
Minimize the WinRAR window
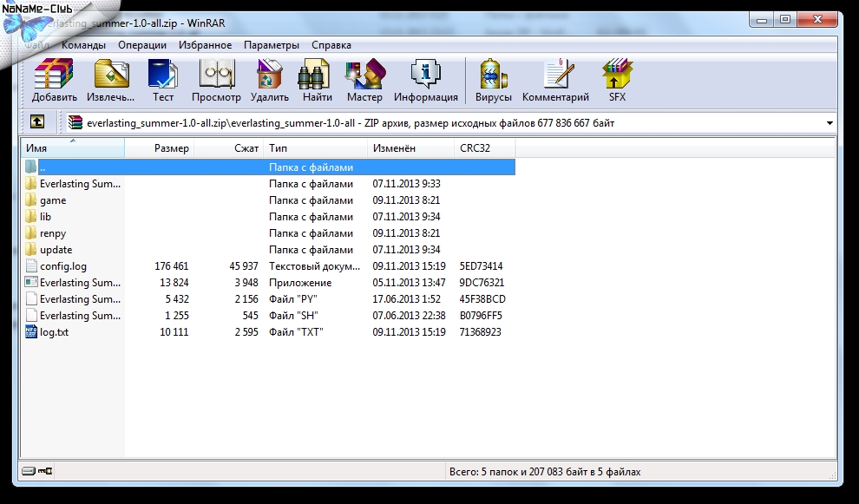pos(762,20)
